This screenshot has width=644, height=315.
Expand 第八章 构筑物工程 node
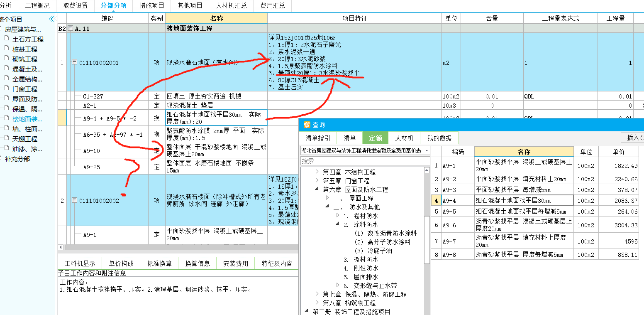[317, 303]
